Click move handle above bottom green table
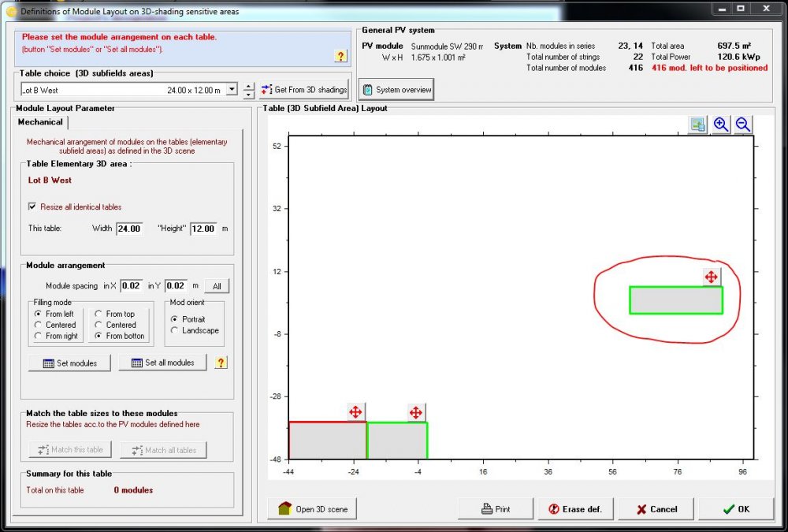 coord(416,412)
